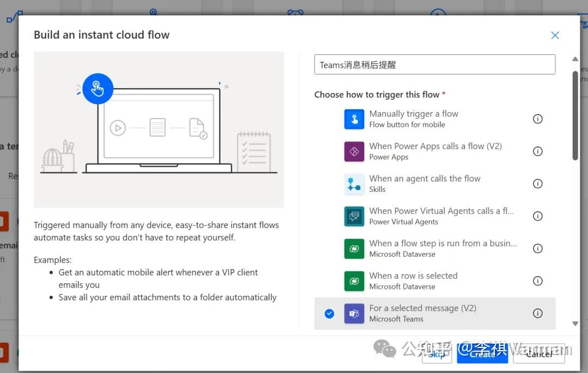The width and height of the screenshot is (588, 373).
Task: Click the Skip button
Action: [437, 353]
